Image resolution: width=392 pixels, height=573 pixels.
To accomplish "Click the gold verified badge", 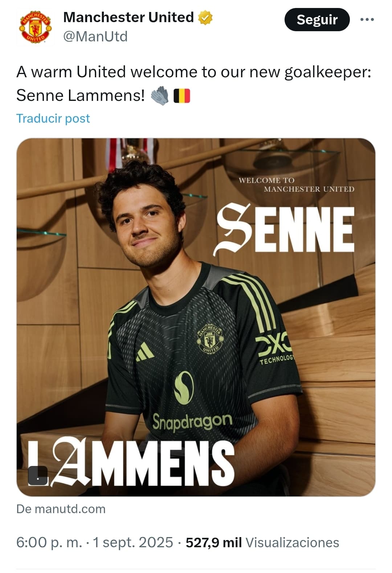I will point(205,18).
